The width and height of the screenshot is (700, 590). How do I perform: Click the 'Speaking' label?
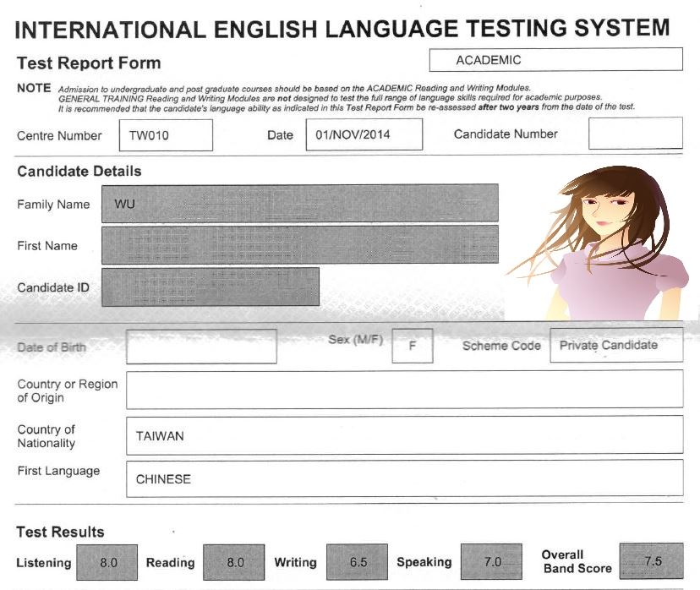[424, 562]
